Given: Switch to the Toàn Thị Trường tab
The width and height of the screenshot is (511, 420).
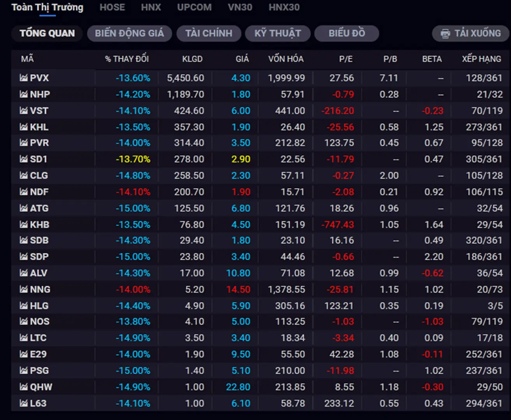Looking at the screenshot, I should [47, 7].
